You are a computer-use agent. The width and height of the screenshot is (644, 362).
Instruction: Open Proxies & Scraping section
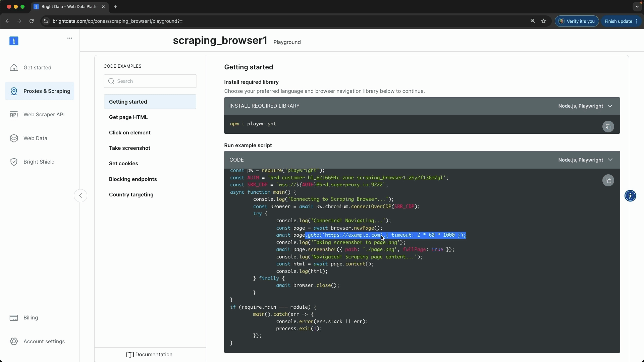click(x=40, y=91)
